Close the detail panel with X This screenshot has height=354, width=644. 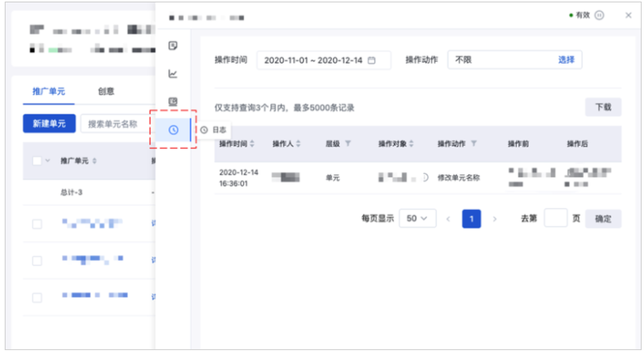tap(629, 15)
